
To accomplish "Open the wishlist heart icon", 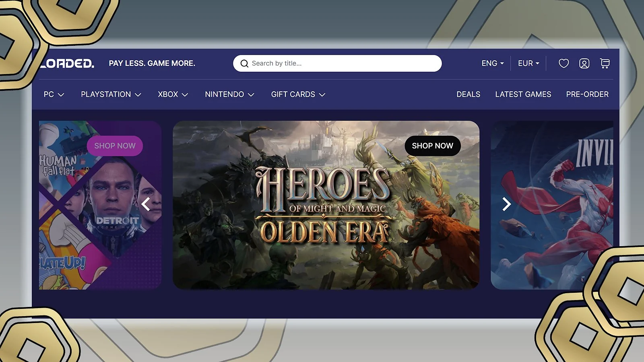I will 563,64.
